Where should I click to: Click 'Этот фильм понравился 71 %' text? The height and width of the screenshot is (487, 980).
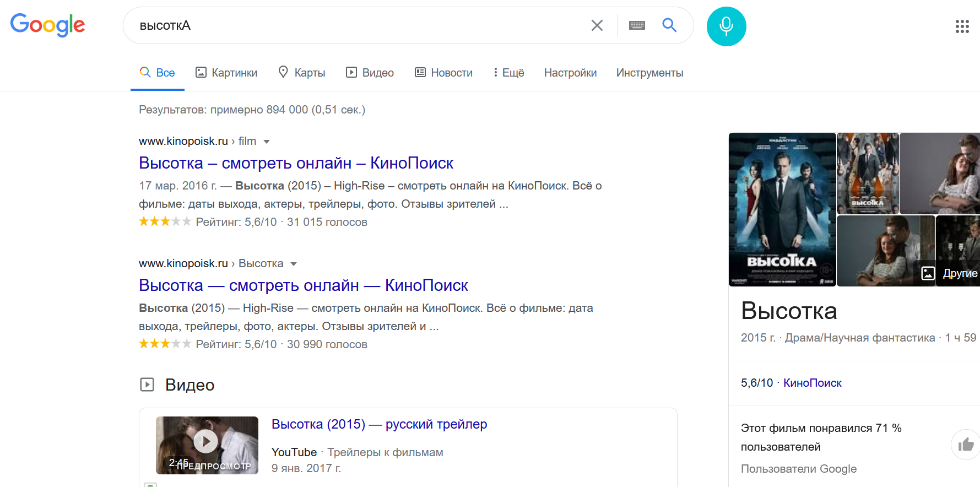point(821,428)
